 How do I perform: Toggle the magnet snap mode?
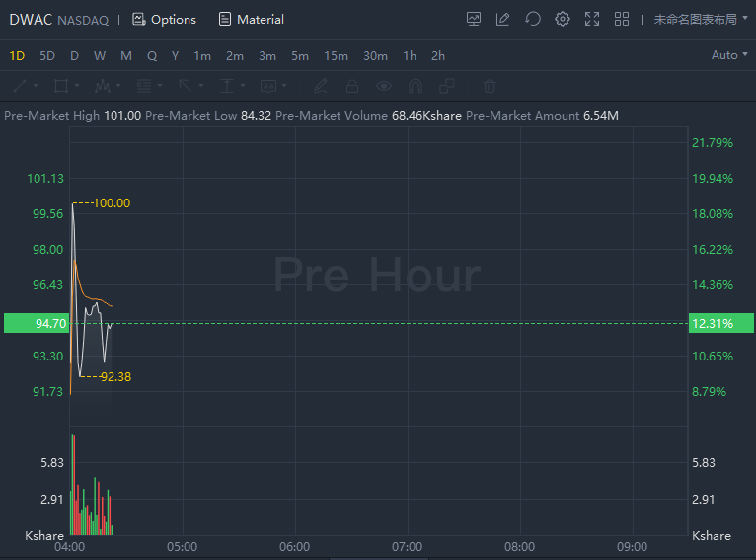click(x=416, y=86)
